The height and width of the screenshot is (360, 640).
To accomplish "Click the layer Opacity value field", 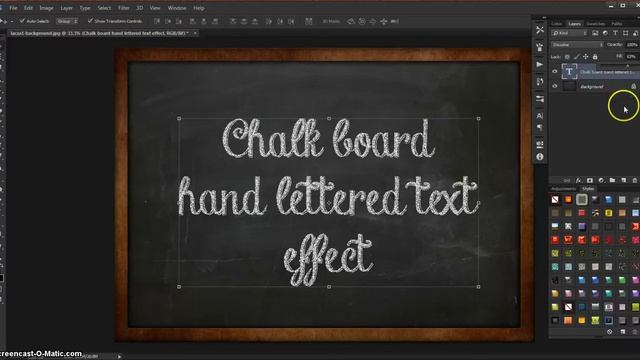I will [x=632, y=45].
